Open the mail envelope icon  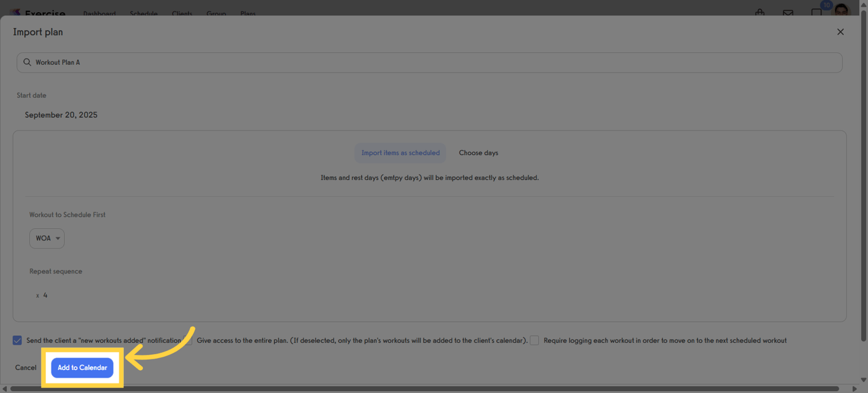click(x=788, y=13)
